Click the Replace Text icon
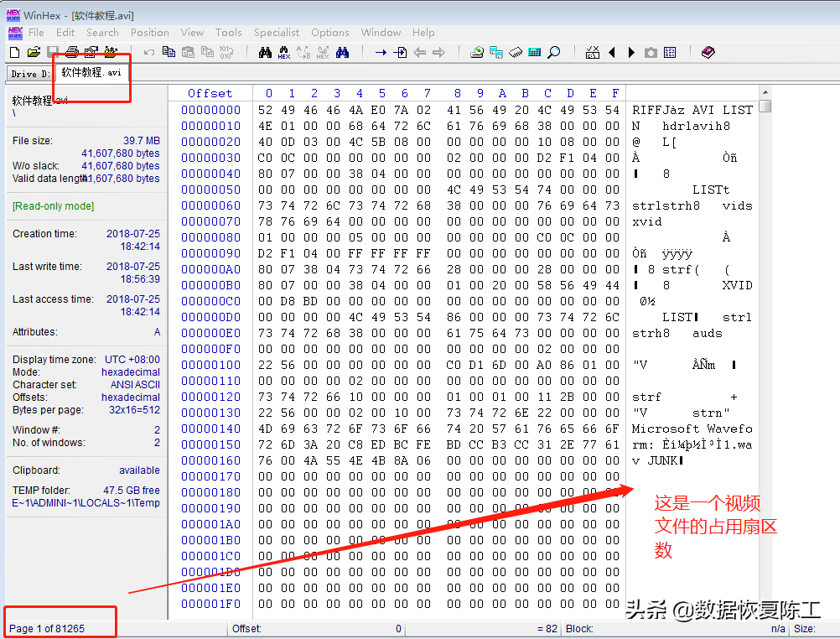This screenshot has height=639, width=840. click(x=303, y=52)
